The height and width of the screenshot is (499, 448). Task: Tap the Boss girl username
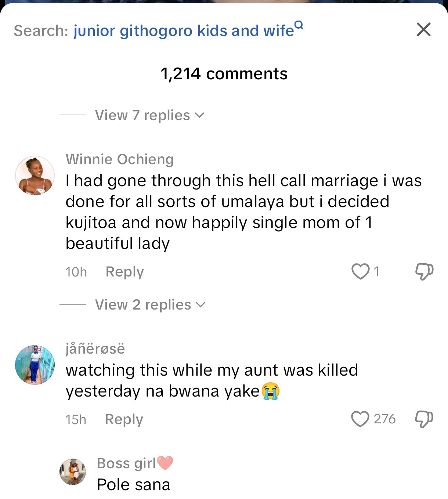click(127, 463)
